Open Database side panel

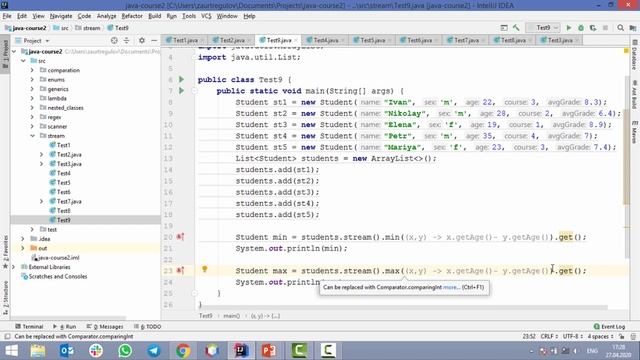coord(635,55)
